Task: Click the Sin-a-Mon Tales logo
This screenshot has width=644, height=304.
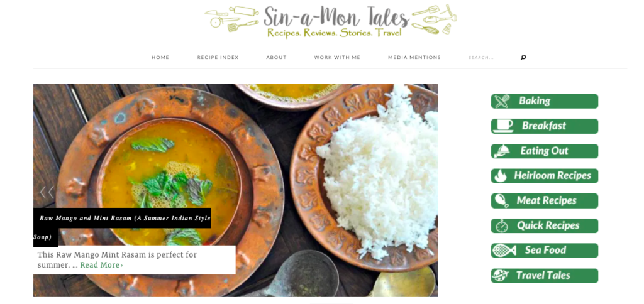Action: tap(331, 22)
